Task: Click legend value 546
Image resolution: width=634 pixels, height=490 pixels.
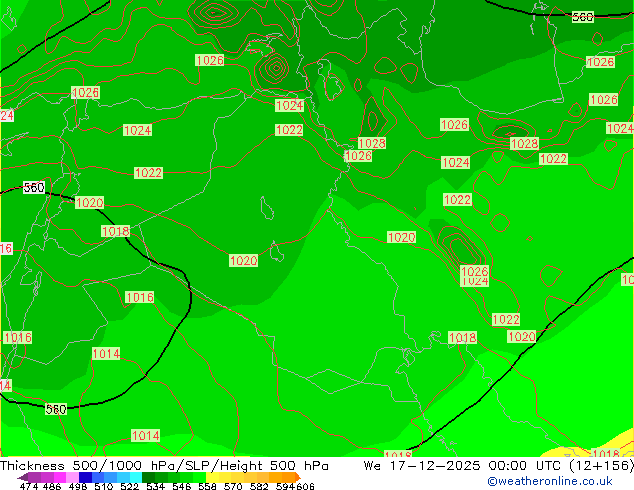Action: 182,486
